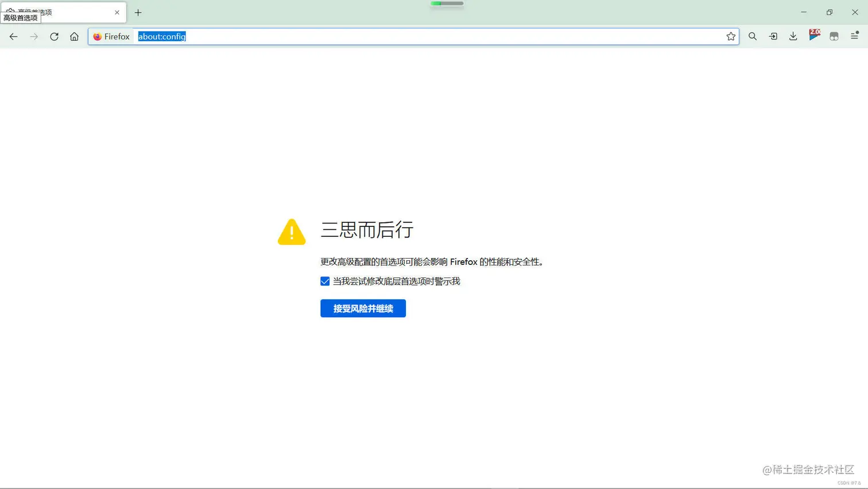
Task: Restore down the Firefox window
Action: 830,12
